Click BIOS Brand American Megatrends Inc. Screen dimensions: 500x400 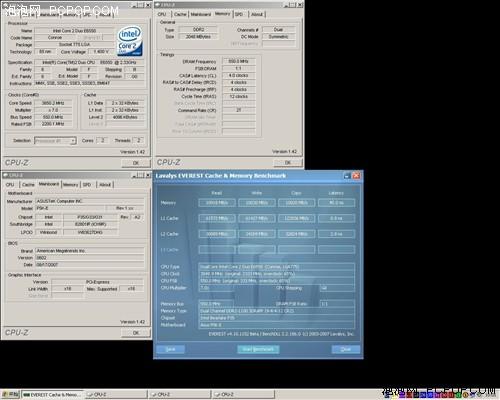(90, 251)
